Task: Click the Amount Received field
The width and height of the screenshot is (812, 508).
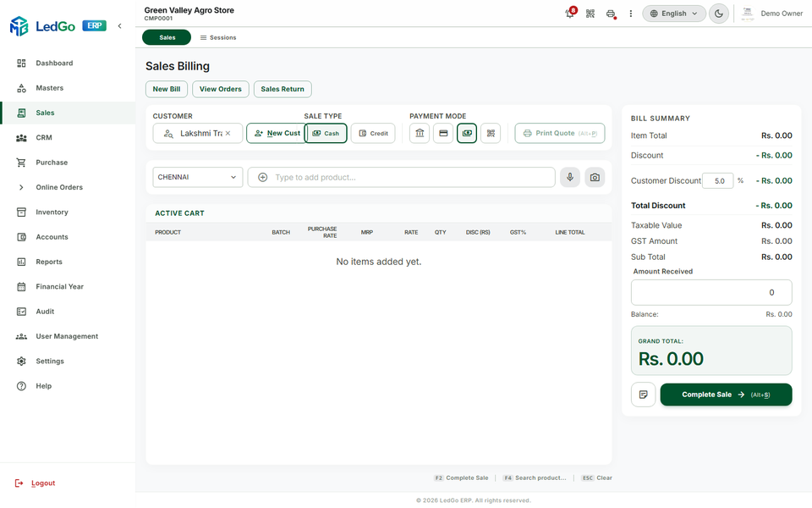Action: coord(711,292)
